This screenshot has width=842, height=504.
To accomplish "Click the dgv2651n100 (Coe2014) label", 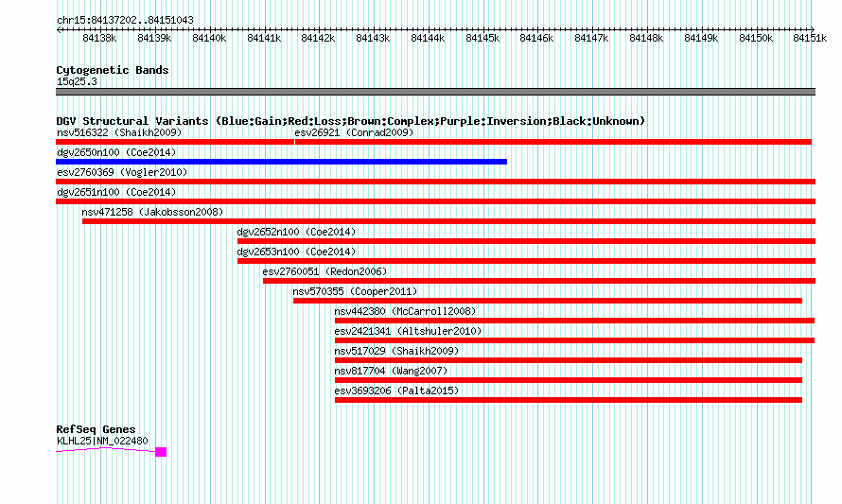I will click(x=116, y=192).
